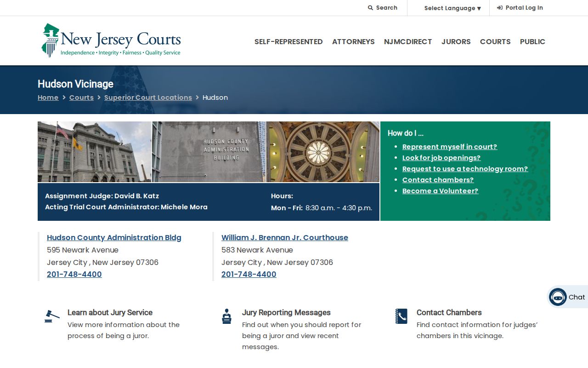Open the Chat assistant widget
The width and height of the screenshot is (588, 368).
click(567, 297)
